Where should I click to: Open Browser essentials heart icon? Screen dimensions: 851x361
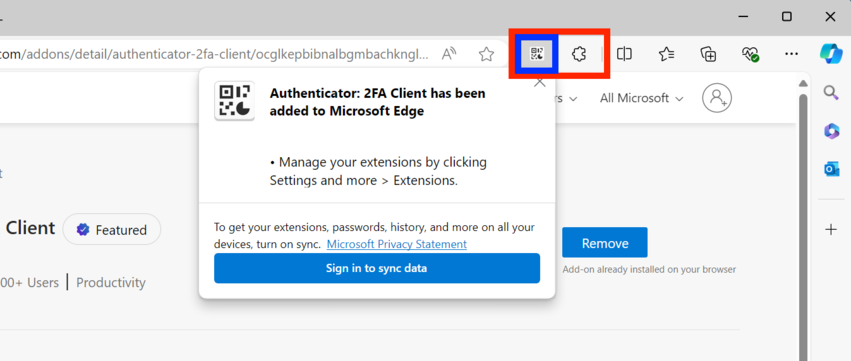[x=751, y=54]
